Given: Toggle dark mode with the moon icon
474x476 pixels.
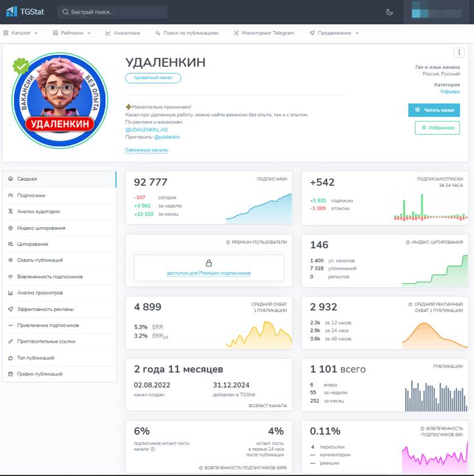Looking at the screenshot, I should (389, 12).
